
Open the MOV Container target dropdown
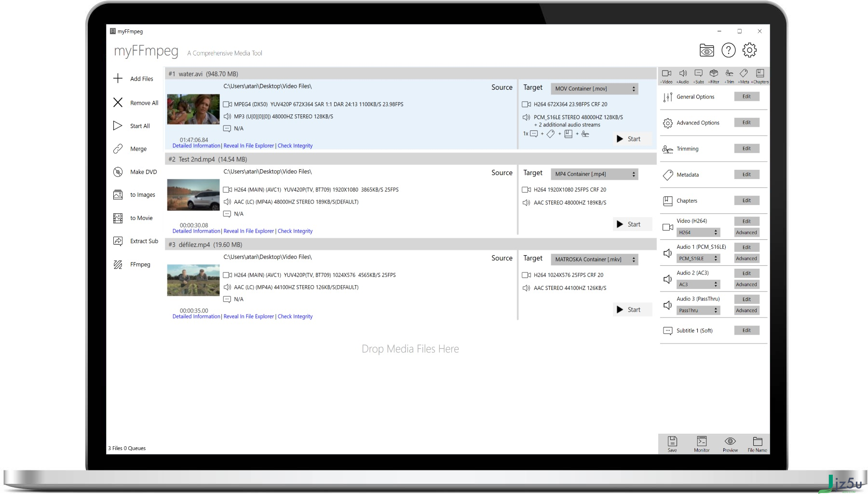(x=595, y=89)
